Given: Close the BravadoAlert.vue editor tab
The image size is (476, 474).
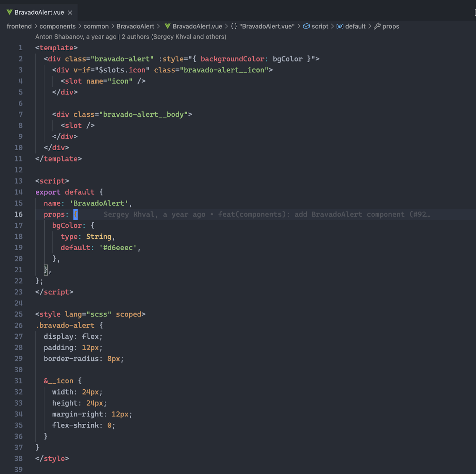Looking at the screenshot, I should (x=70, y=13).
